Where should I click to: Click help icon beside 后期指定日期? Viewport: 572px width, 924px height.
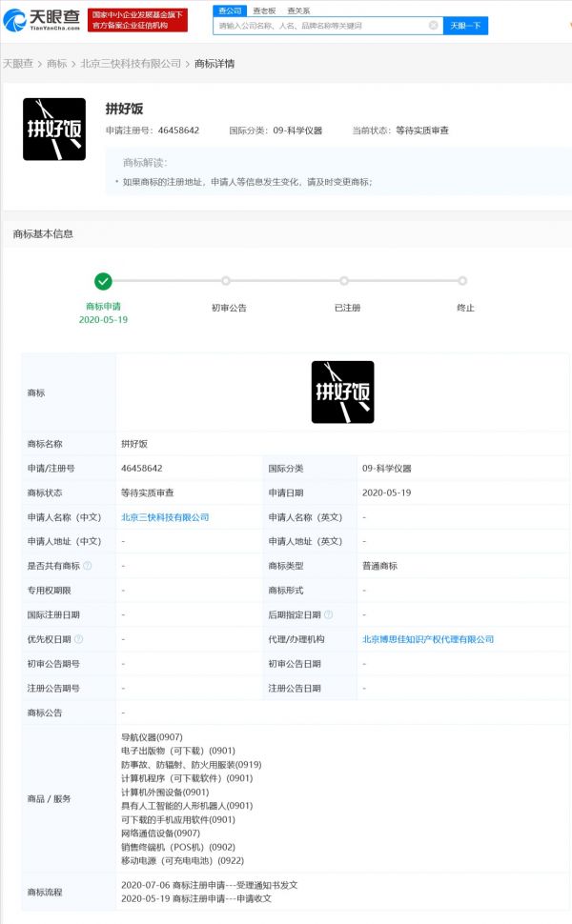[x=329, y=615]
